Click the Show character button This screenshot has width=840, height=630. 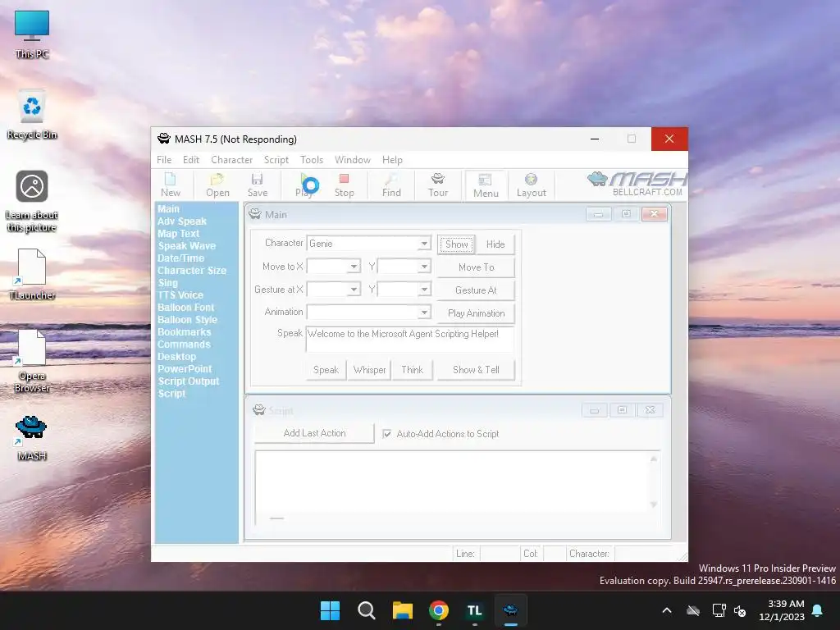tap(456, 244)
